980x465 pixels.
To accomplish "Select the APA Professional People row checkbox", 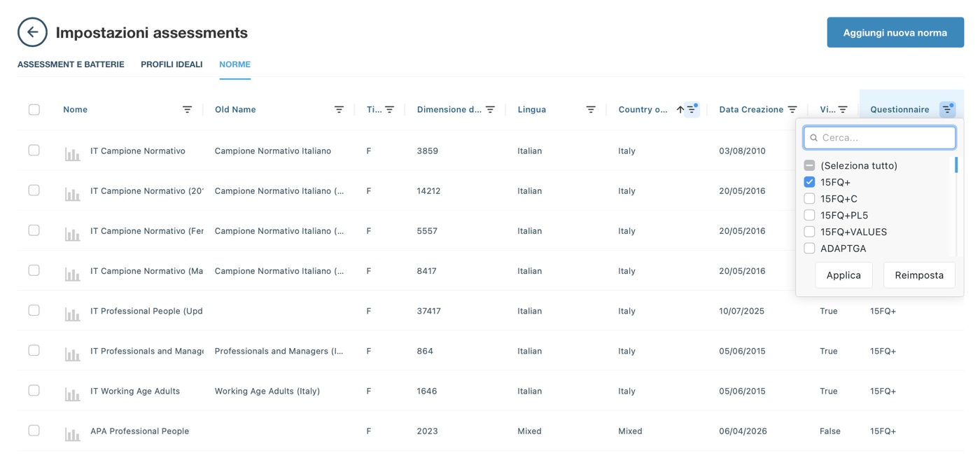I will tap(34, 431).
